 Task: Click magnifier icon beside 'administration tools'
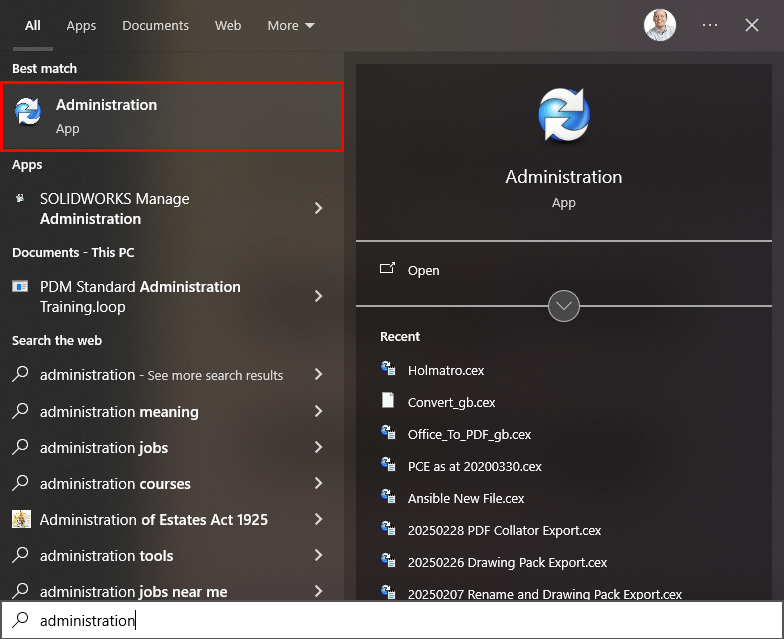[20, 554]
